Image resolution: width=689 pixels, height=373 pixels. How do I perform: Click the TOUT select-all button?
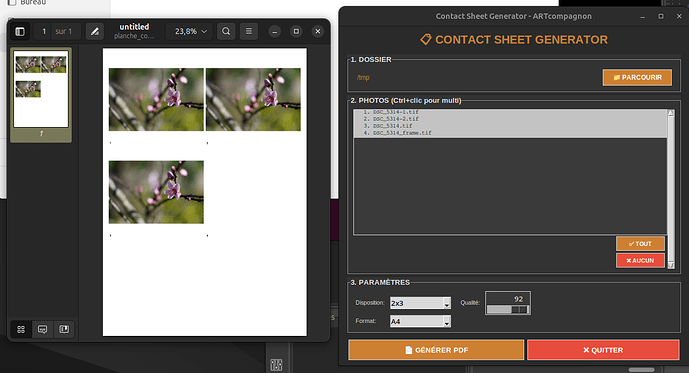640,243
